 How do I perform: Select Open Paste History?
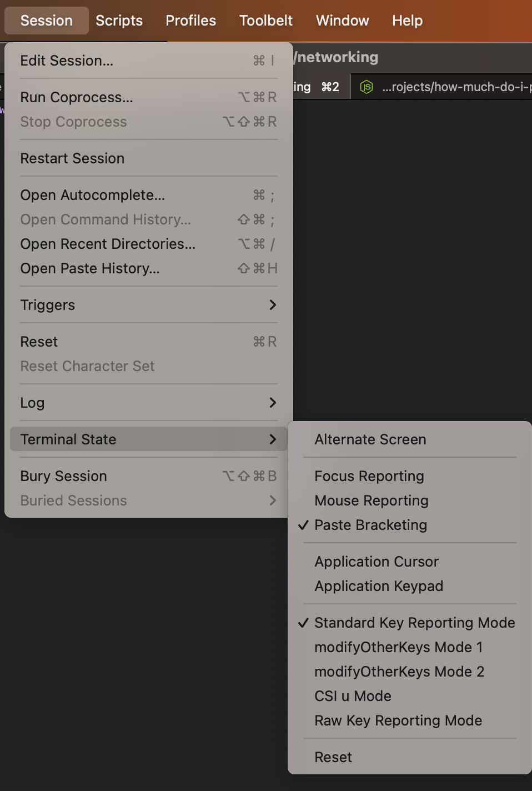[149, 268]
